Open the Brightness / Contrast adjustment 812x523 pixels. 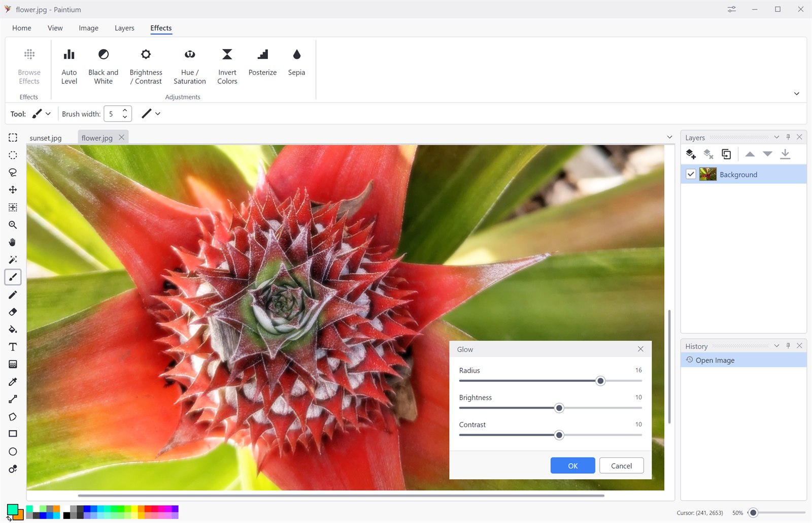(146, 66)
